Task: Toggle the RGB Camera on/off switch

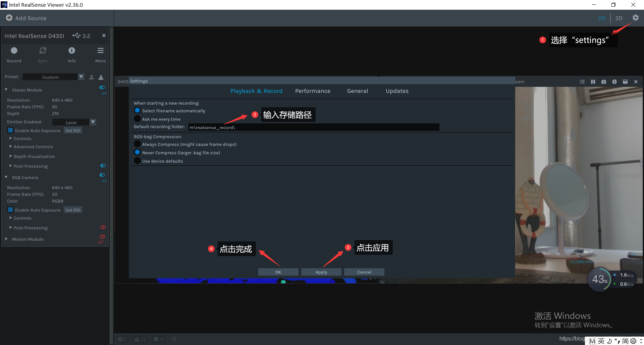Action: (102, 175)
